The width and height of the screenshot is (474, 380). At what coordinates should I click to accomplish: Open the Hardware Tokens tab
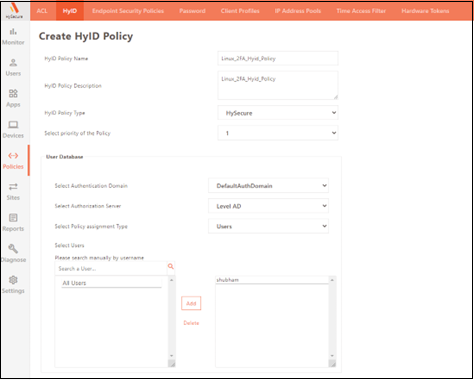coord(425,11)
